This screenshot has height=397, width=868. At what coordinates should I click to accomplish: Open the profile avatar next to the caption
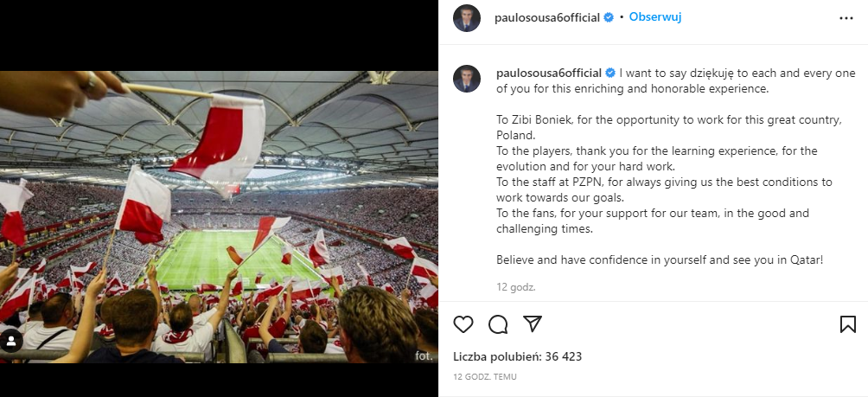pos(467,79)
